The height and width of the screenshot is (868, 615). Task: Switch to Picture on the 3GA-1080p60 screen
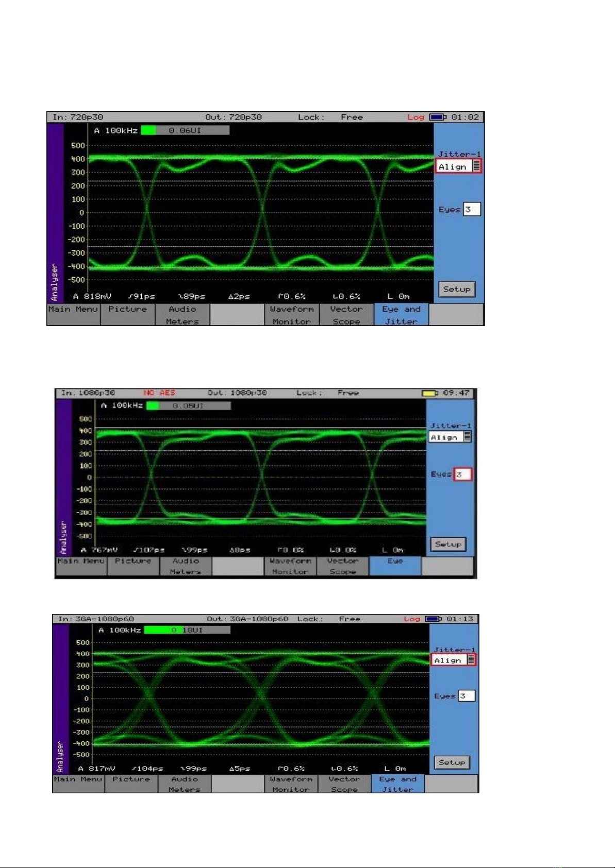coord(131,784)
